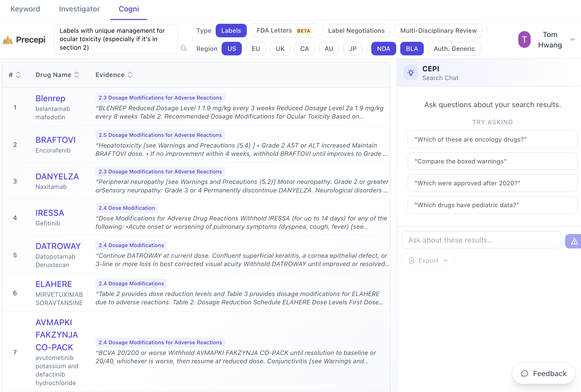Click the Tom Hwang user name
The height and width of the screenshot is (392, 581).
550,39
